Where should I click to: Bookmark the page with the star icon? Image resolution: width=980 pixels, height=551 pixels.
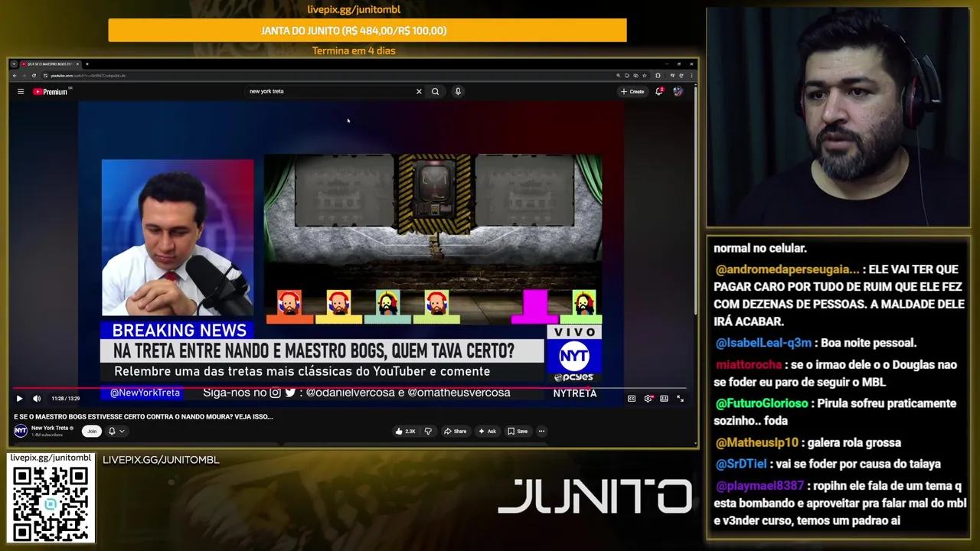[x=645, y=75]
